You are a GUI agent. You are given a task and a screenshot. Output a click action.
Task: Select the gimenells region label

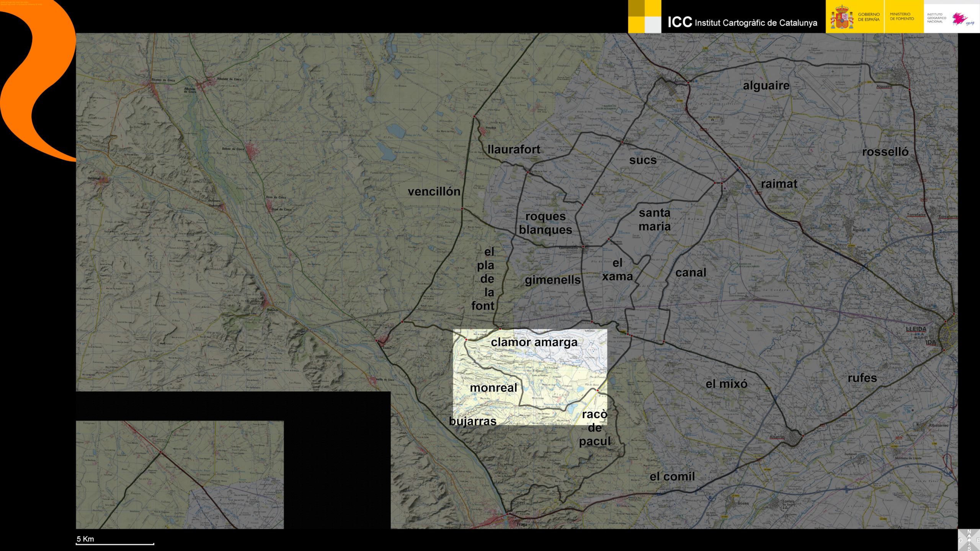pos(552,280)
